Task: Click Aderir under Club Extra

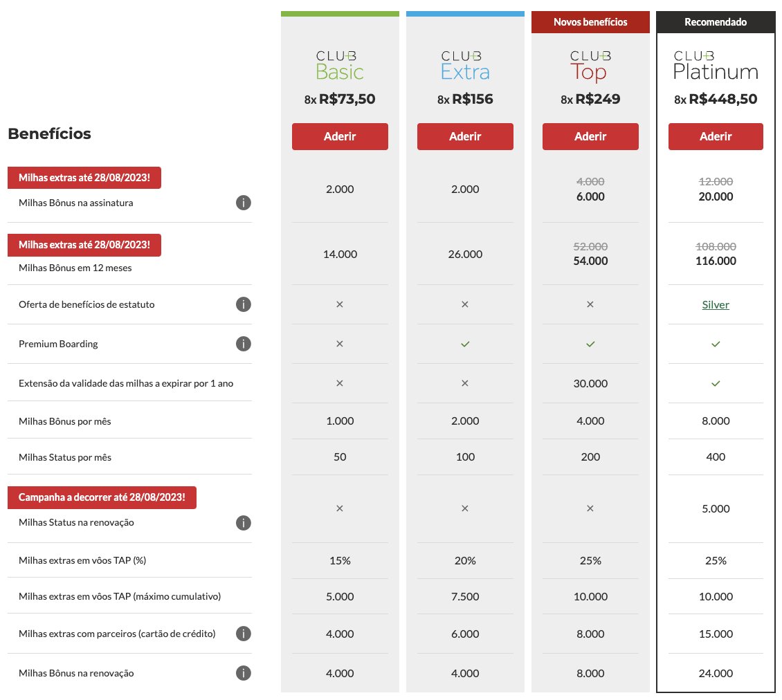Action: [465, 136]
